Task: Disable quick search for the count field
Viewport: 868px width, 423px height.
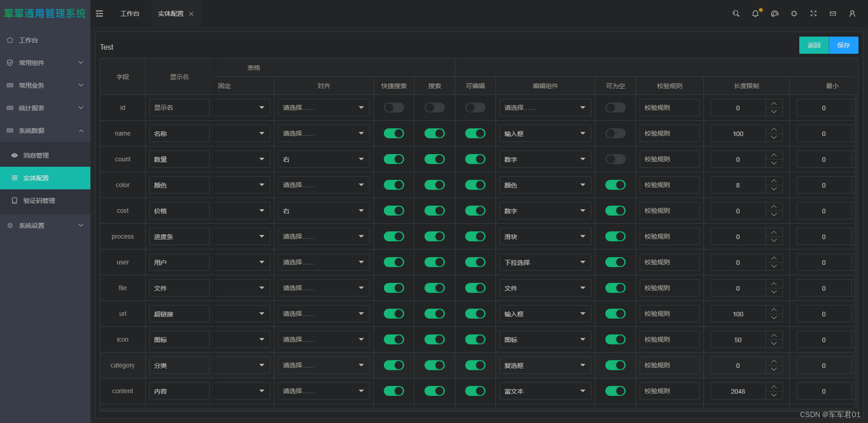Action: 394,159
